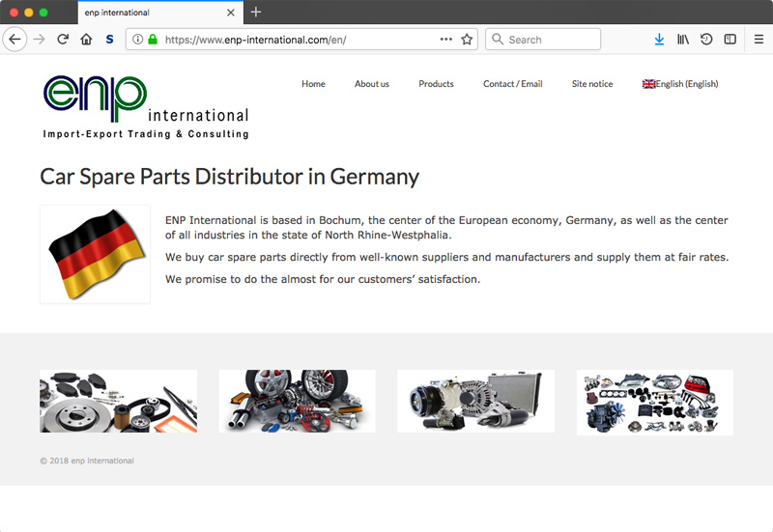Select the enp international tab
Viewport: 773px width, 532px height.
pos(160,13)
